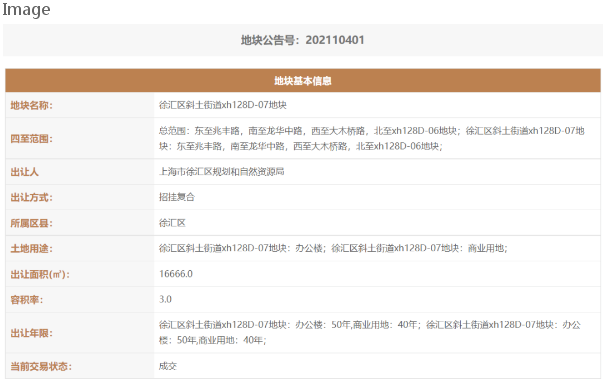Viewport: 606px width, 391px height.
Task: Click 上海市徐汇区规划和自然资源局 value
Action: pyautogui.click(x=221, y=172)
